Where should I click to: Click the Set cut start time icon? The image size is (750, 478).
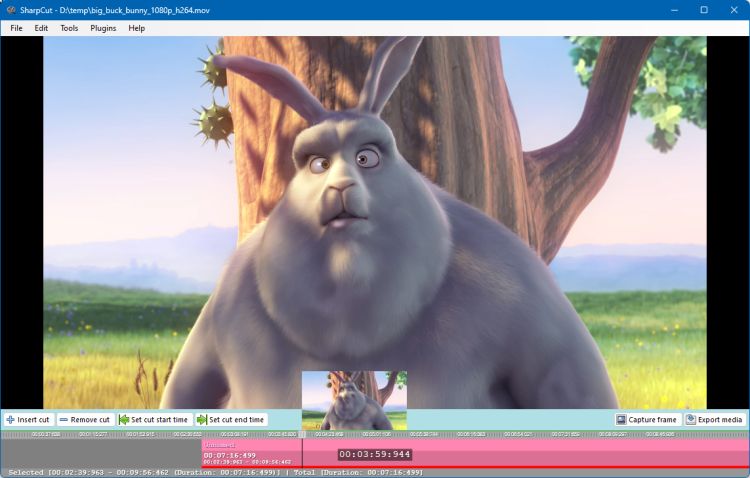click(x=124, y=420)
